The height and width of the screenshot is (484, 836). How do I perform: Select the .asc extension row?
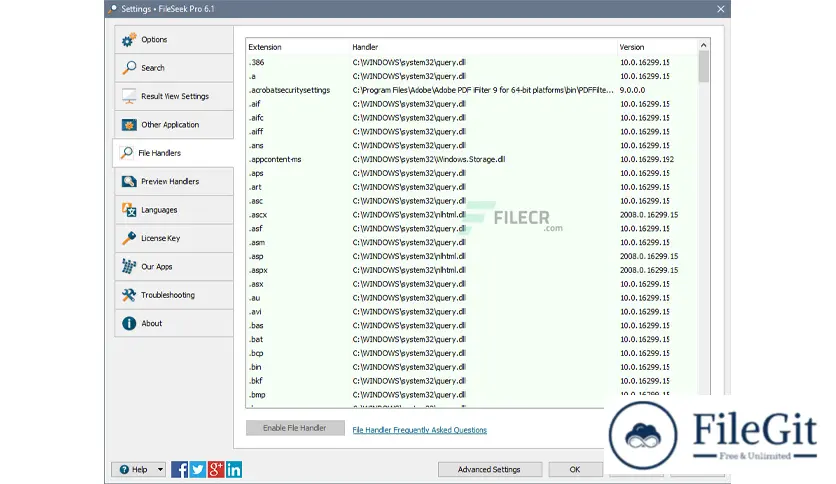pos(471,201)
